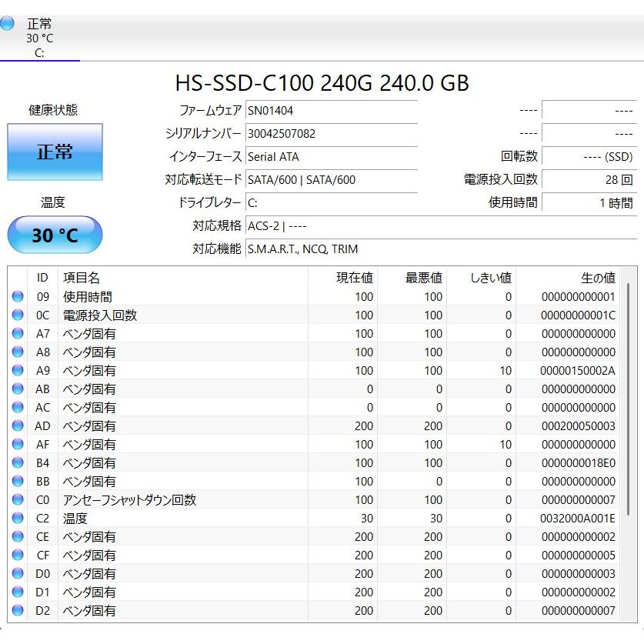Screen dimensions: 644x644
Task: Click the status icon for row A7
Action: [18, 333]
